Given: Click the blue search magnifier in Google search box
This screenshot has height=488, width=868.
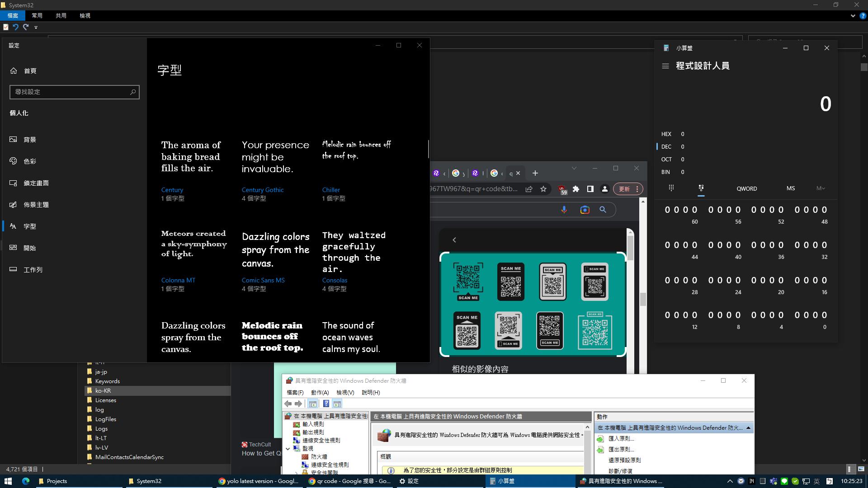Looking at the screenshot, I should (x=603, y=210).
